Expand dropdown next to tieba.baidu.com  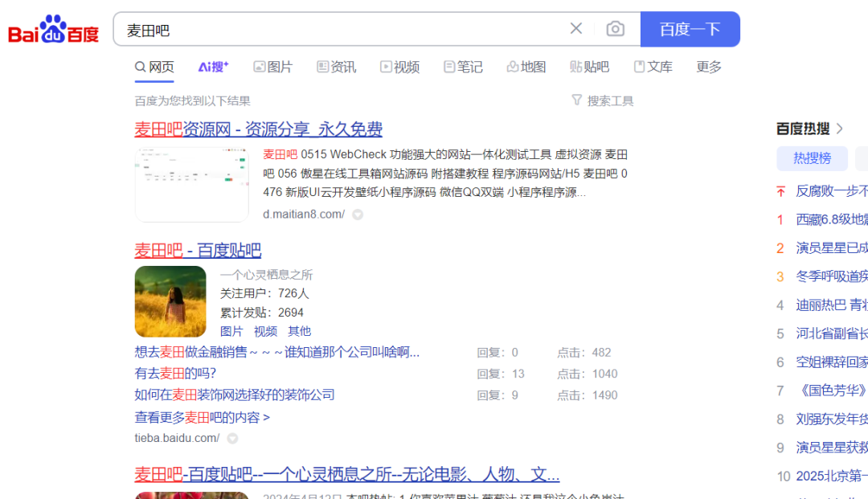click(232, 439)
